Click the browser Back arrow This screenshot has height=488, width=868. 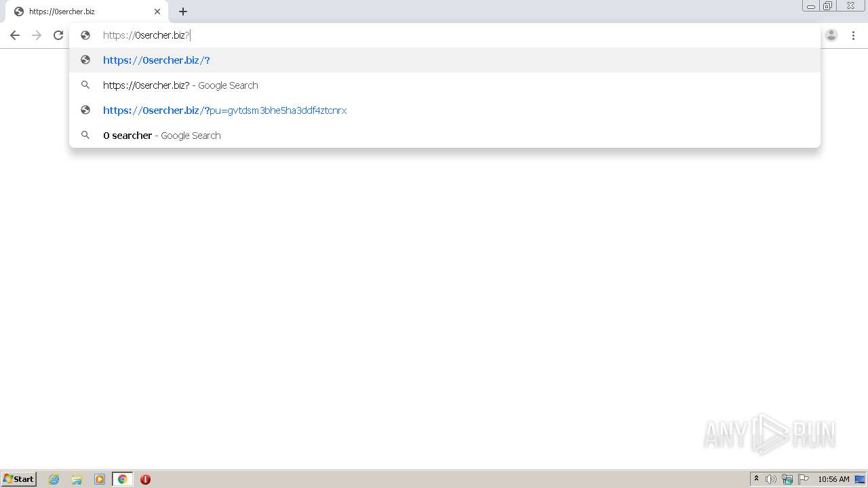tap(15, 35)
